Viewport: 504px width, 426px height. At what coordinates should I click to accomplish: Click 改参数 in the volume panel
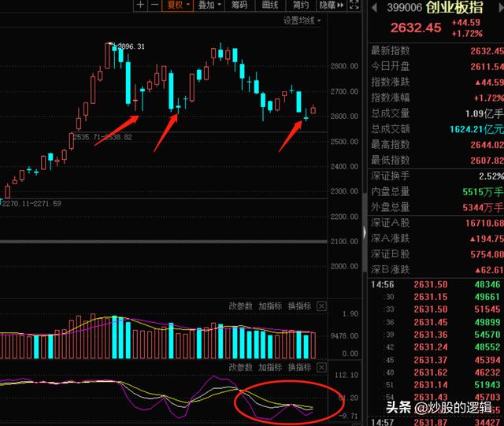coord(240,306)
